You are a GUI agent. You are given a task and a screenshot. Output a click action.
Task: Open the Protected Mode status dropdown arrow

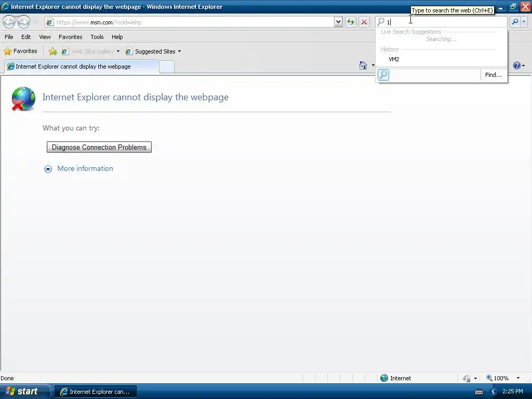click(x=475, y=378)
